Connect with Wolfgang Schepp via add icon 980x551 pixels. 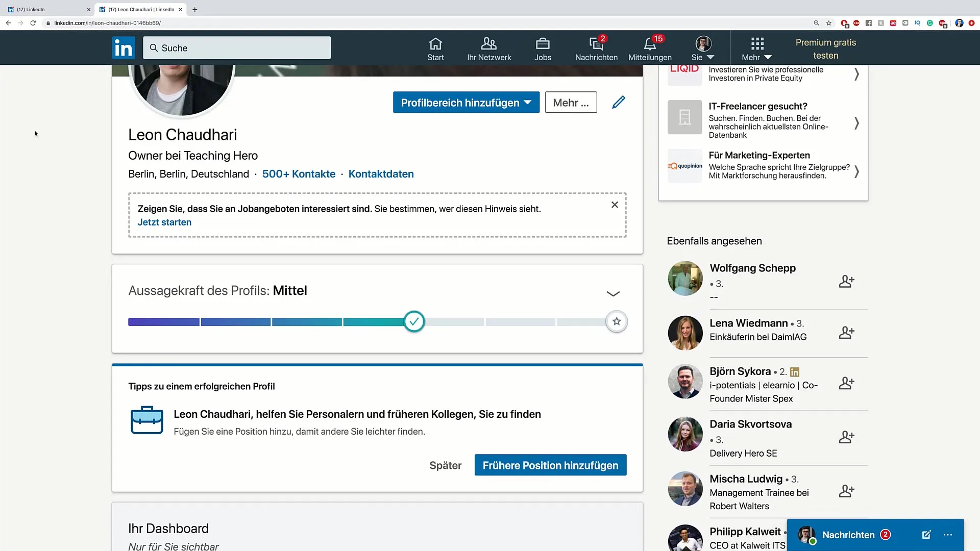(846, 281)
